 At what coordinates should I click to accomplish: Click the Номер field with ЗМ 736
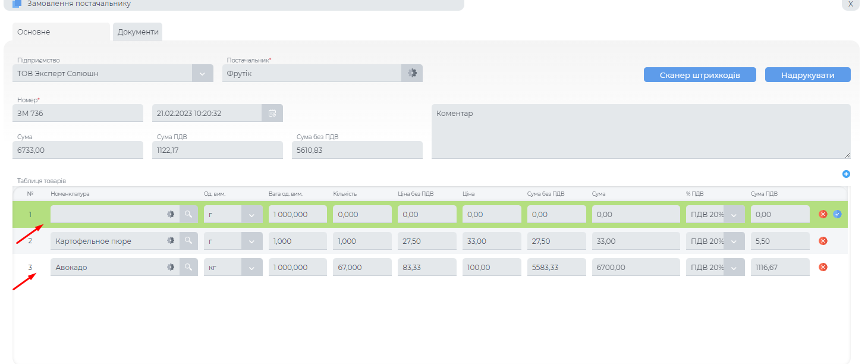(x=77, y=113)
